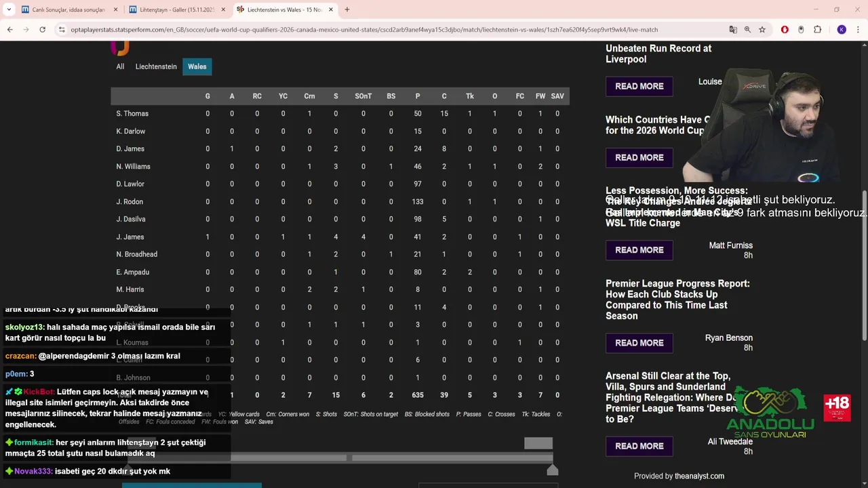This screenshot has width=868, height=488.
Task: Read More on Which Countries Have article
Action: pos(639,158)
